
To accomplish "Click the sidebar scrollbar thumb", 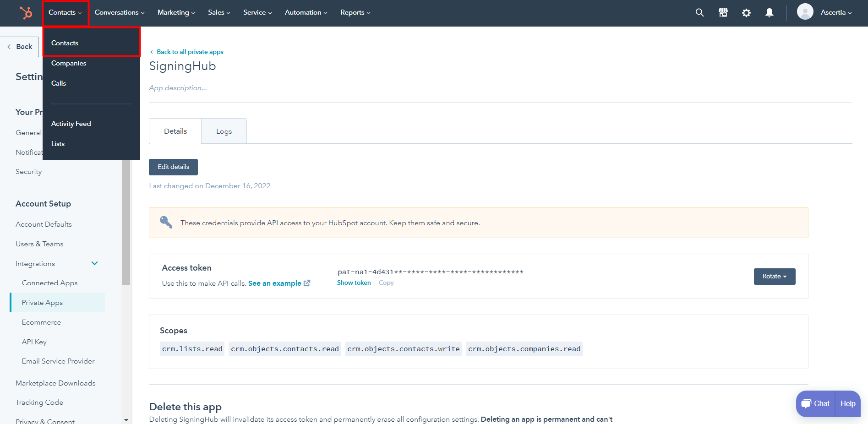I will (x=126, y=222).
